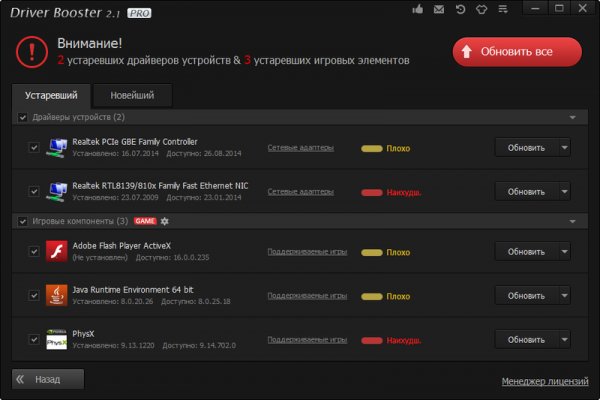Collapse the Драйверы устройств section arrow
The width and height of the screenshot is (600, 400).
click(x=572, y=118)
